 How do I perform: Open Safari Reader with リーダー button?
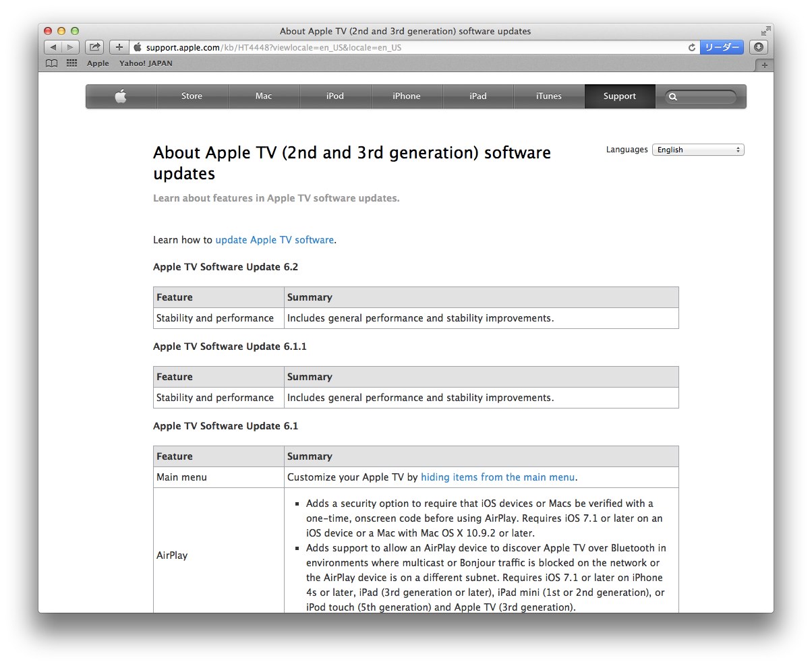pyautogui.click(x=722, y=47)
